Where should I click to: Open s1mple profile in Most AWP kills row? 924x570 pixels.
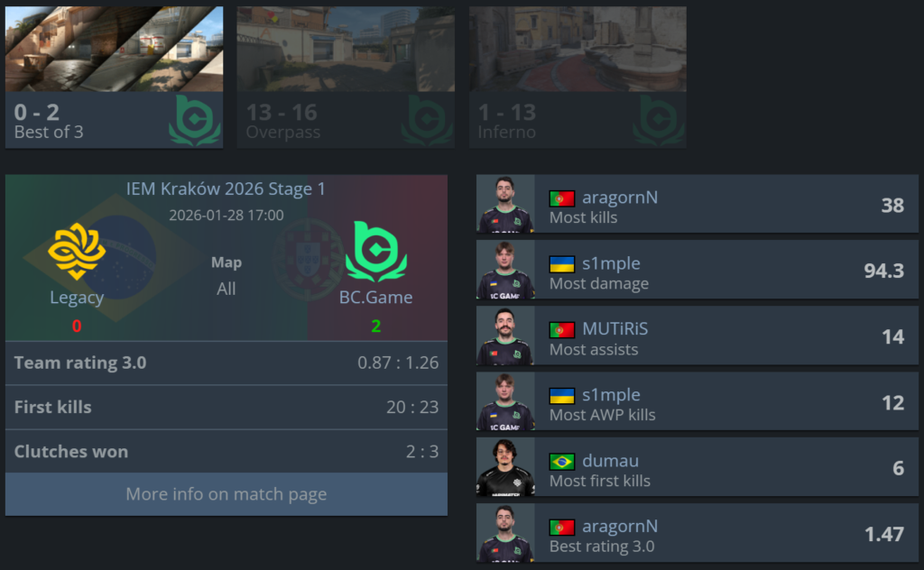pyautogui.click(x=611, y=395)
